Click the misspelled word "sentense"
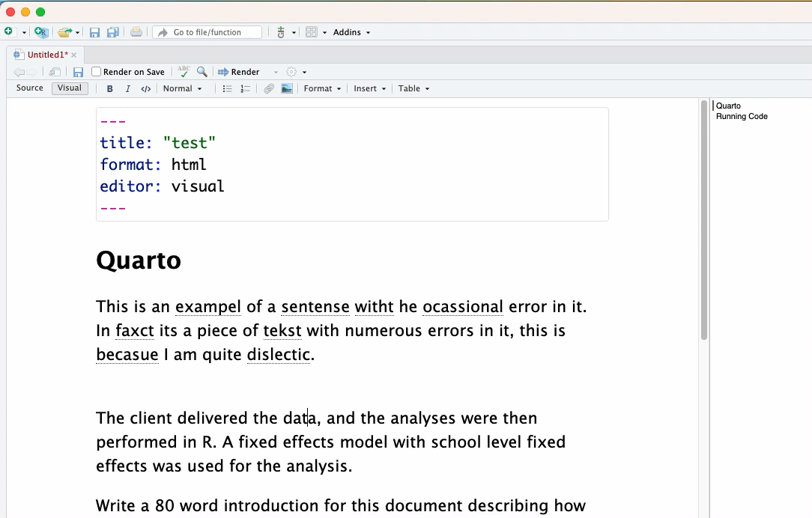Image resolution: width=812 pixels, height=518 pixels. pyautogui.click(x=315, y=306)
